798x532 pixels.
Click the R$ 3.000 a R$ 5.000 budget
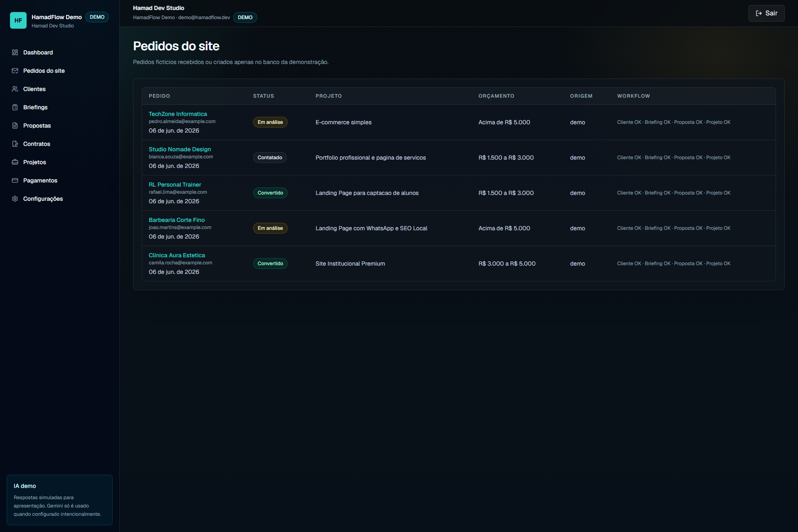tap(507, 264)
